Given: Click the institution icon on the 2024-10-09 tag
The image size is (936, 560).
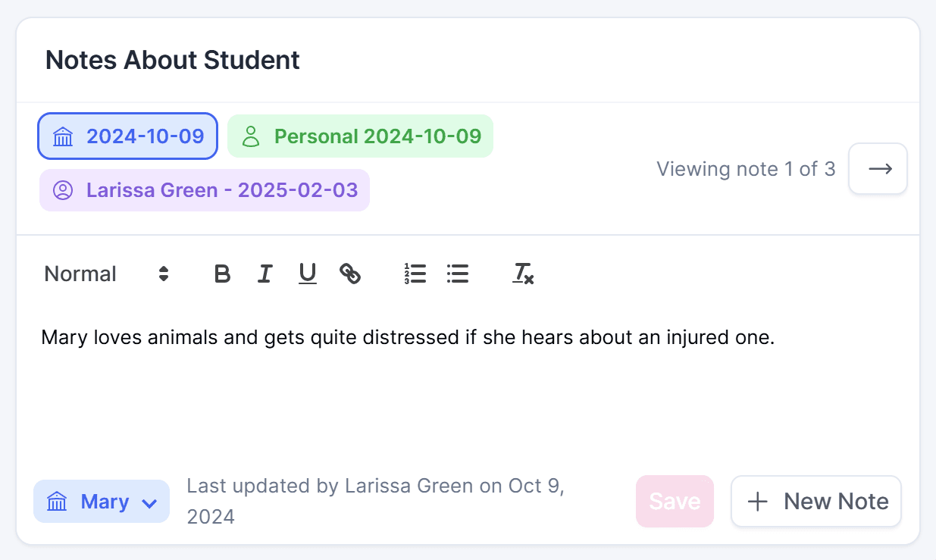Looking at the screenshot, I should [x=63, y=137].
